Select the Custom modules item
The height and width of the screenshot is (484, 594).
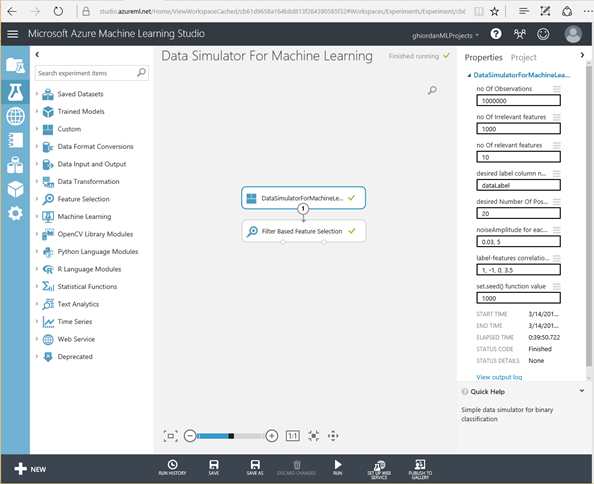(69, 129)
